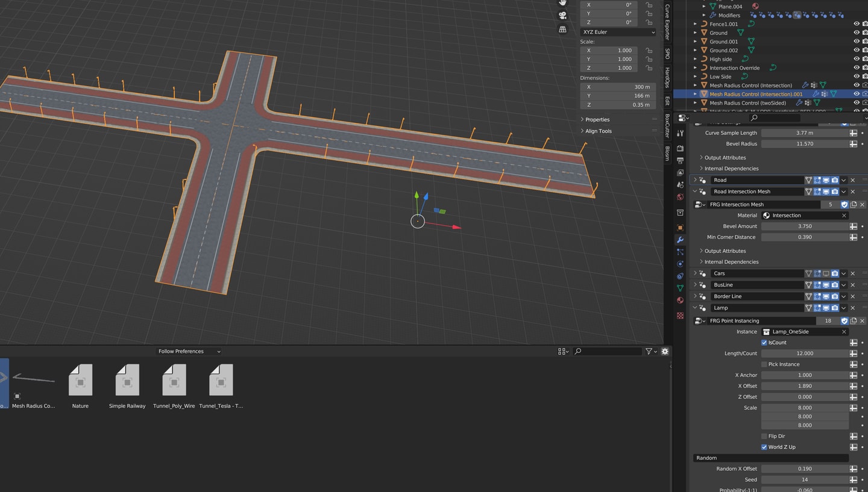Open the Output properties tab
Image resolution: width=868 pixels, height=492 pixels.
point(680,161)
